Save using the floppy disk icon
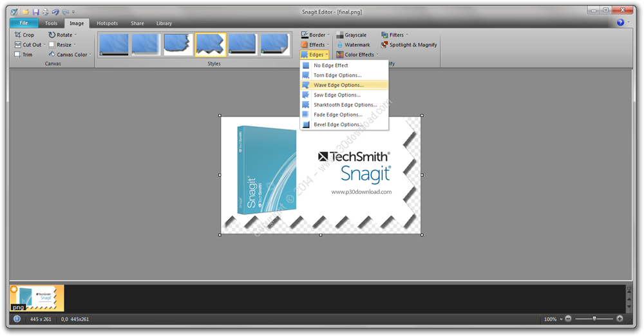Image resolution: width=644 pixels, height=336 pixels. point(35,12)
